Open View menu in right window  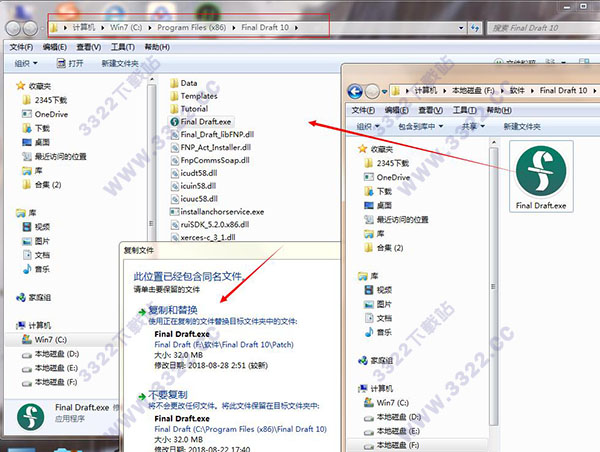click(430, 110)
